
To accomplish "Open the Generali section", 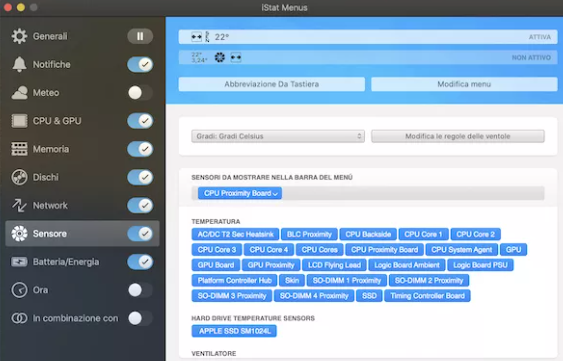I will (50, 36).
